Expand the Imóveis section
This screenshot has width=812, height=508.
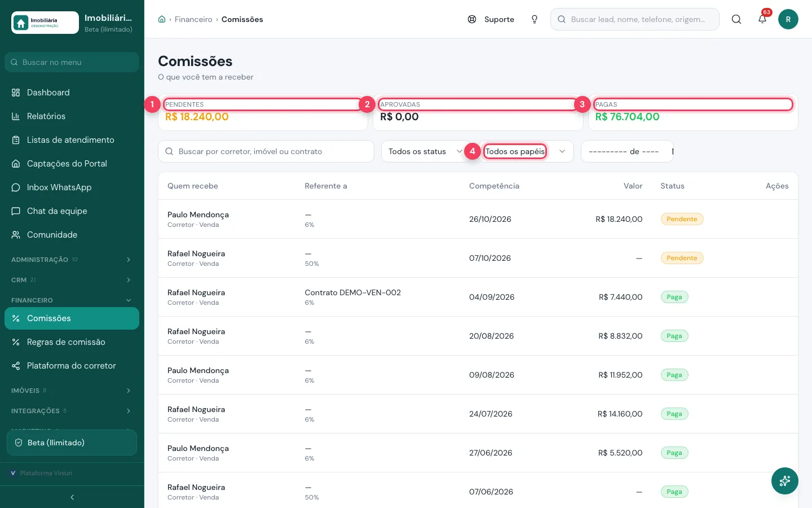72,391
